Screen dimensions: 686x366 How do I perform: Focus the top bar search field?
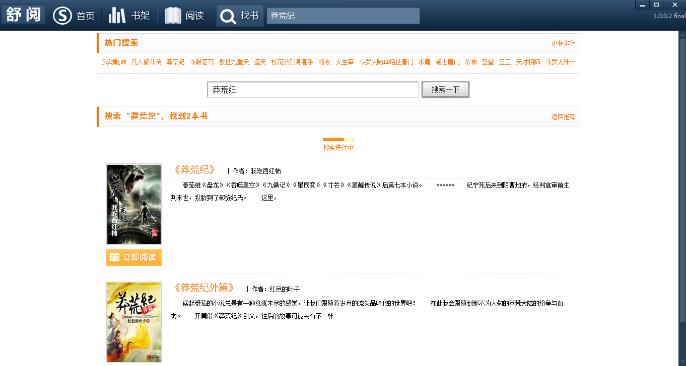click(343, 16)
